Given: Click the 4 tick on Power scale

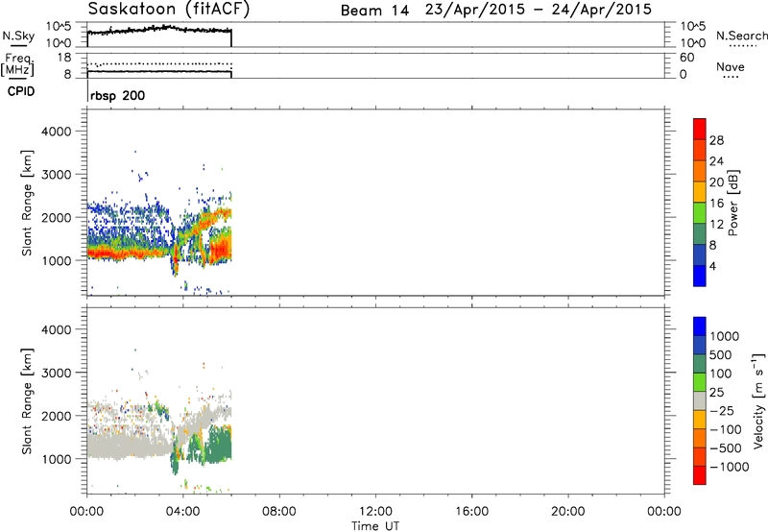Looking at the screenshot, I should (x=712, y=266).
